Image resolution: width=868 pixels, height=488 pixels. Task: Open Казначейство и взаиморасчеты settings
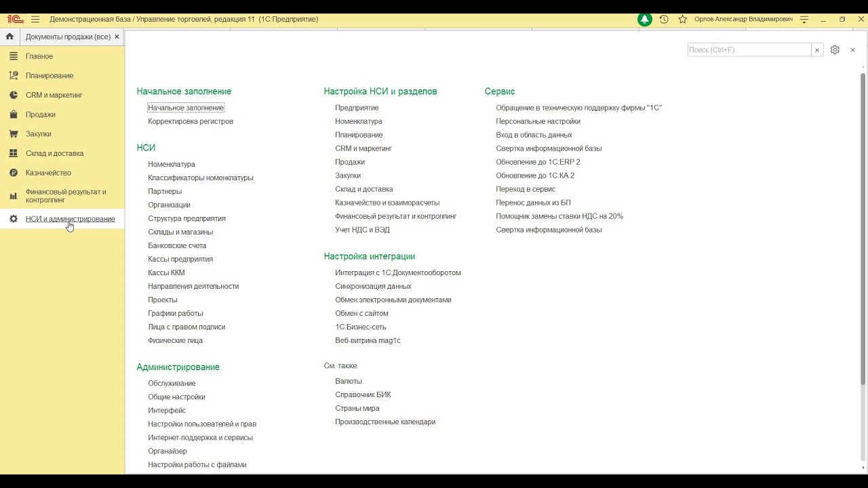[387, 203]
